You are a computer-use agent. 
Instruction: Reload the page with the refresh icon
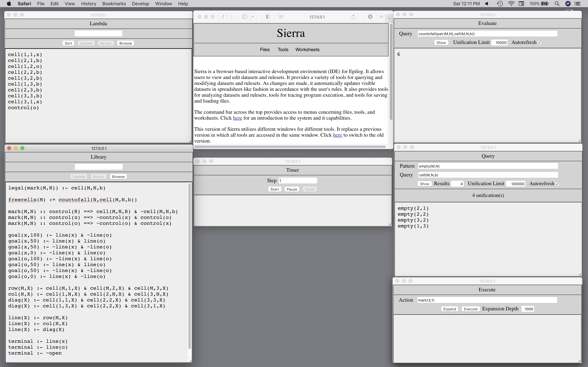353,17
